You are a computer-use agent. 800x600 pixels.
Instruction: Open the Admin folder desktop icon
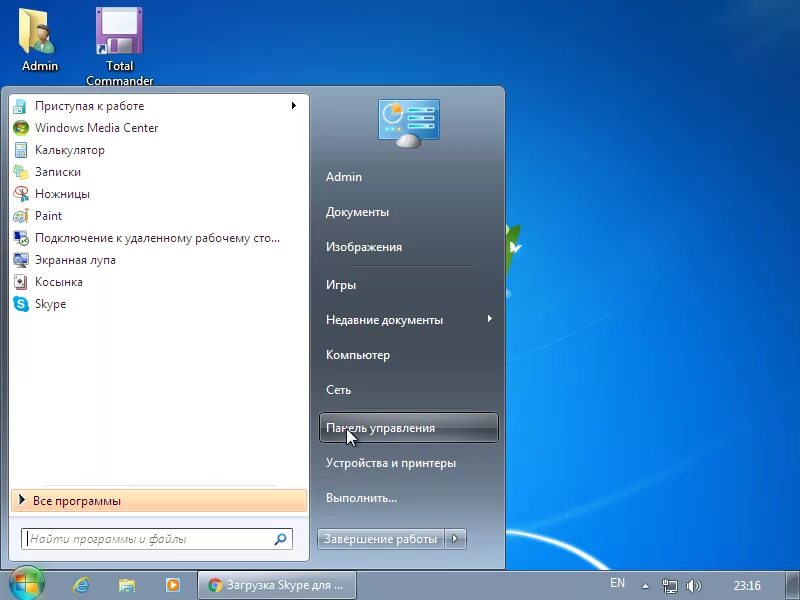[39, 40]
